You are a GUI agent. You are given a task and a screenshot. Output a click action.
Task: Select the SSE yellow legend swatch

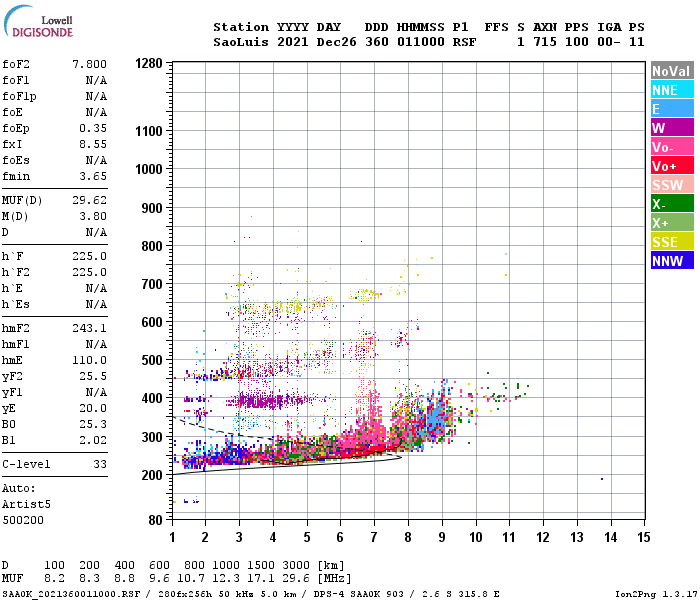(x=672, y=242)
